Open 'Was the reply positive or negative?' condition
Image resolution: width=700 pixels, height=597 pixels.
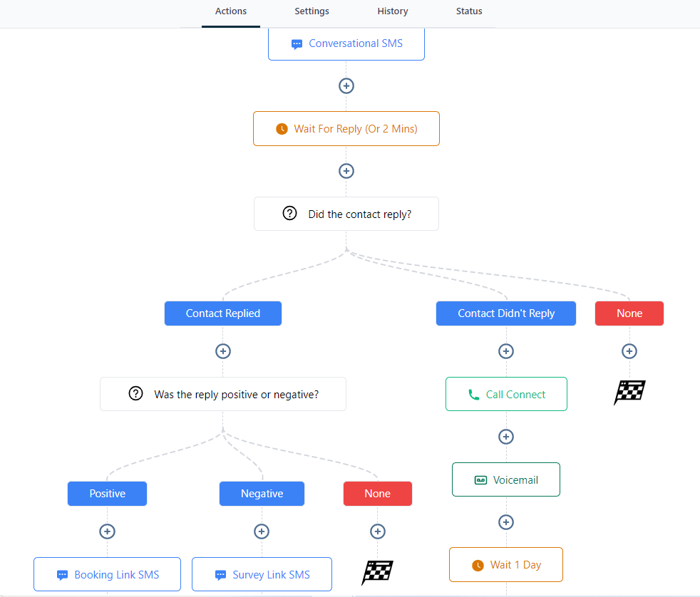pos(223,394)
